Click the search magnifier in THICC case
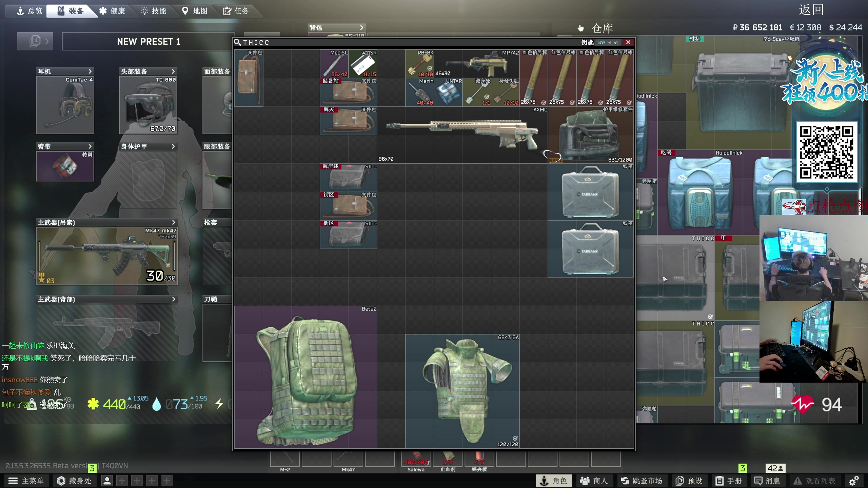The height and width of the screenshot is (488, 868). pyautogui.click(x=237, y=42)
